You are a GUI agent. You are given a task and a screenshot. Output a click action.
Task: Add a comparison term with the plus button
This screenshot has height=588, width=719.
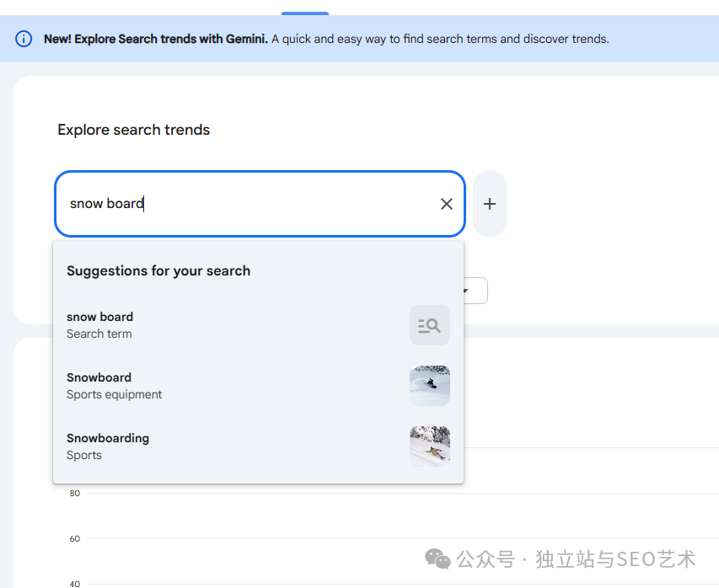tap(490, 204)
